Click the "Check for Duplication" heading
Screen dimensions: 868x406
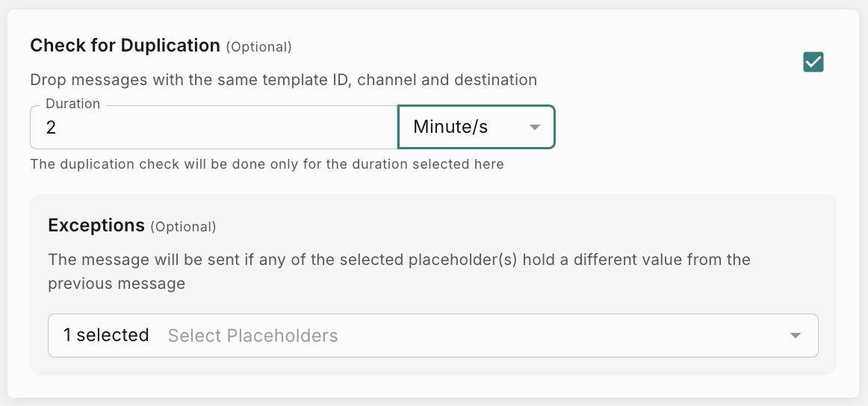[125, 46]
